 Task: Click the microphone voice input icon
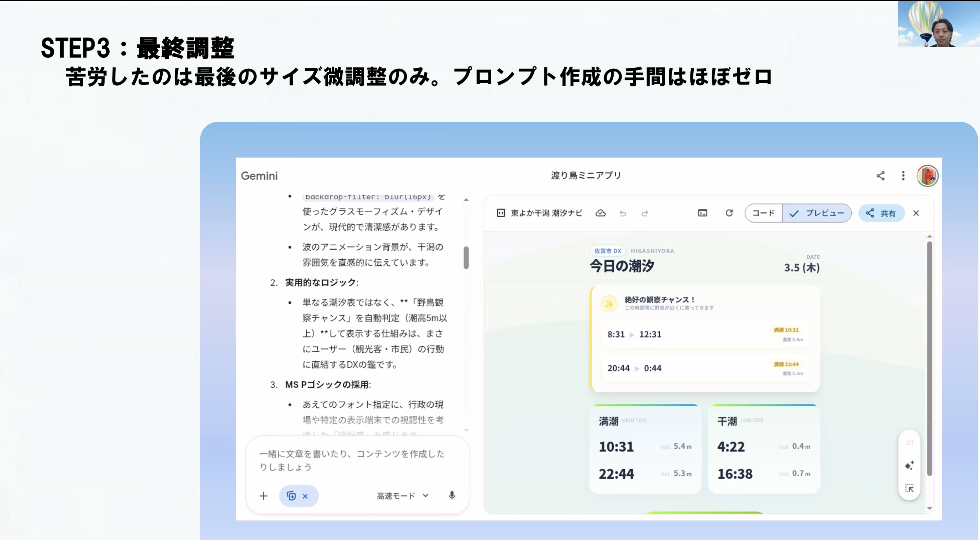coord(452,496)
